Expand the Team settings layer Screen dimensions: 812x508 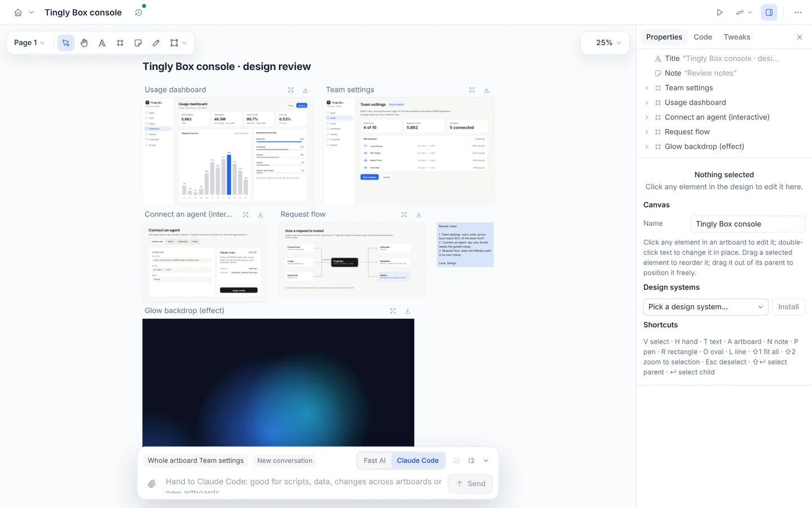[647, 88]
